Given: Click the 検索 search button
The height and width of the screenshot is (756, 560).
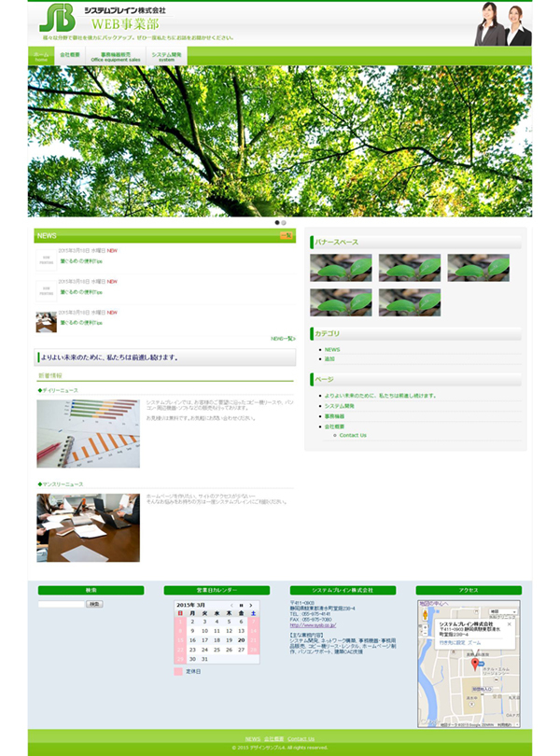Looking at the screenshot, I should [x=94, y=604].
